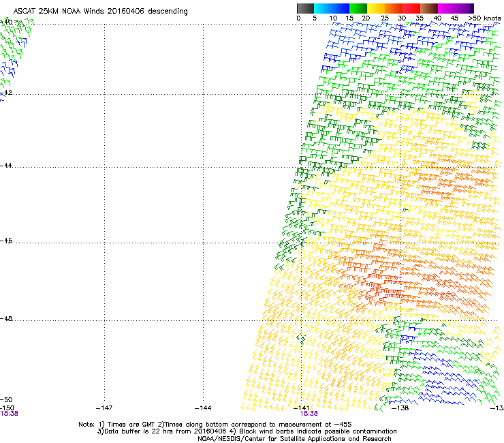Click the '30' legend scale label
Viewport: 504px width, 443px height.
[402, 18]
